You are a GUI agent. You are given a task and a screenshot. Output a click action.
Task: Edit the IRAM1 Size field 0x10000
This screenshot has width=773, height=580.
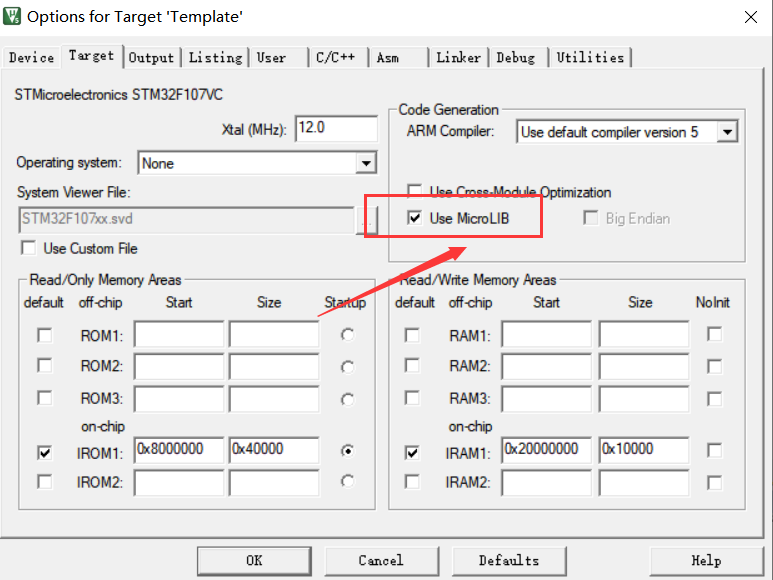(644, 450)
